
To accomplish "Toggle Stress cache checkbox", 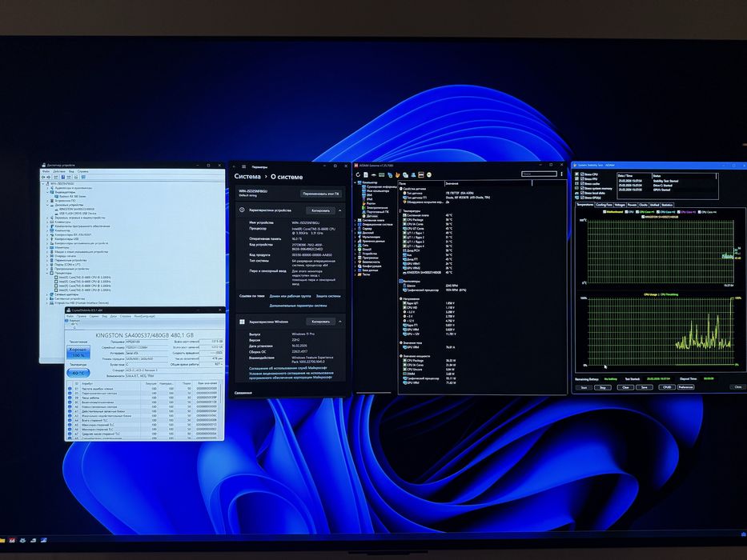I will (x=582, y=183).
